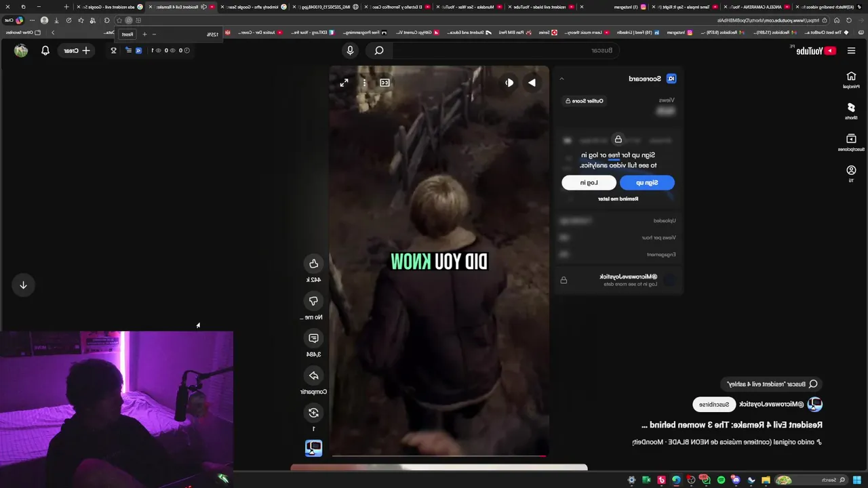868x488 pixels.
Task: Go to Principal in the sidebar
Action: pyautogui.click(x=851, y=79)
